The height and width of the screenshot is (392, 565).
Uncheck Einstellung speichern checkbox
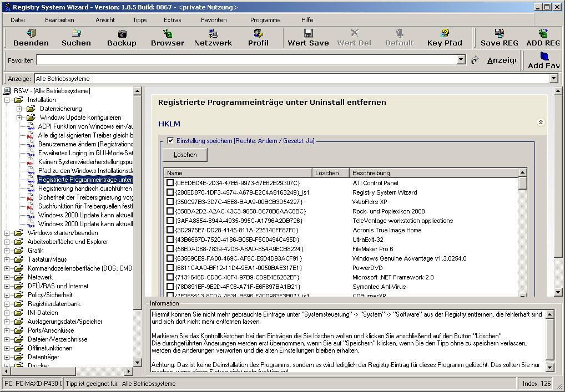point(170,141)
